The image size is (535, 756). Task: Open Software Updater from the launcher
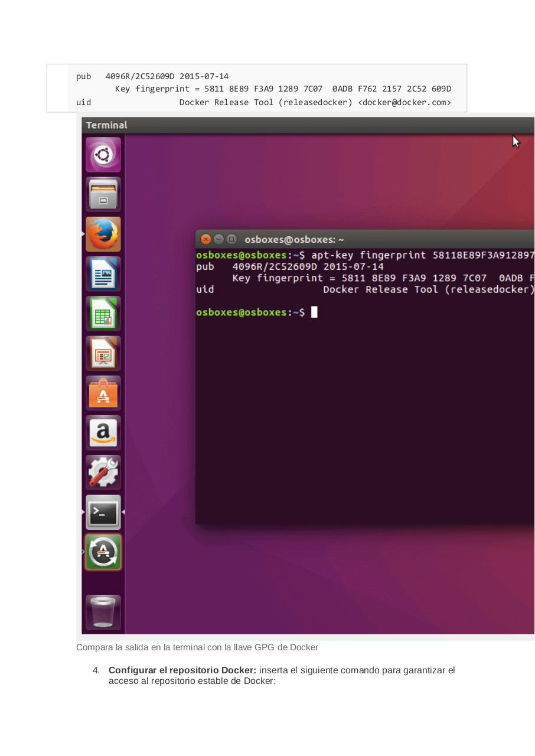pyautogui.click(x=103, y=552)
